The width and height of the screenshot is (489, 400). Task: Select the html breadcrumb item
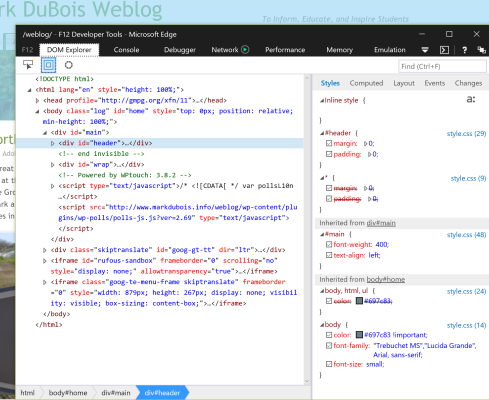pyautogui.click(x=27, y=393)
